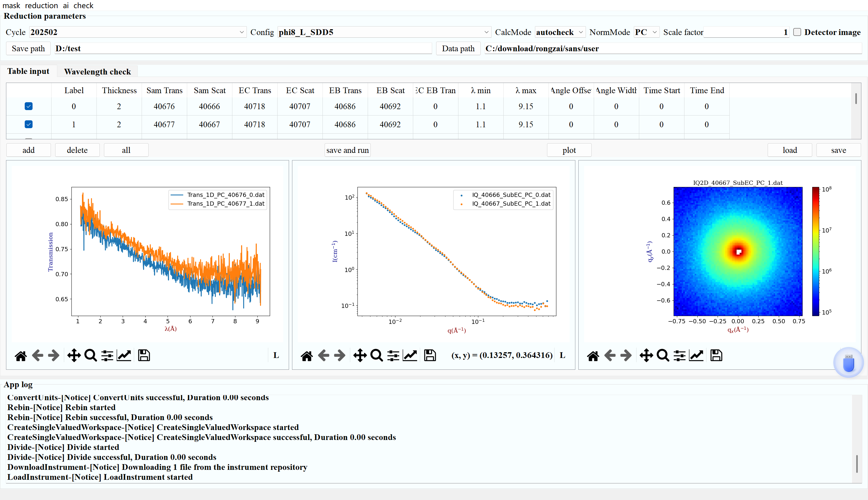Toggle Detector image checkbox

coord(797,32)
